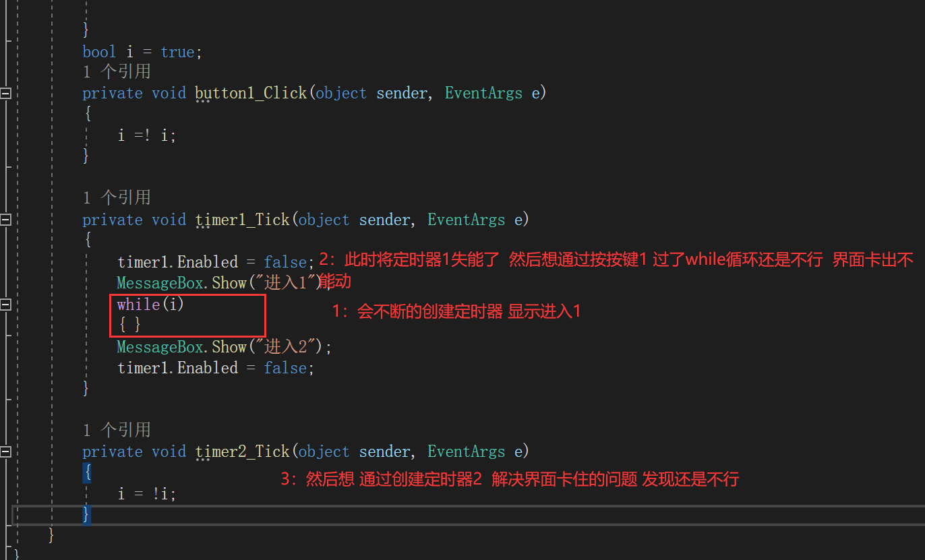
Task: Click the button1_Click method name
Action: coord(251,93)
